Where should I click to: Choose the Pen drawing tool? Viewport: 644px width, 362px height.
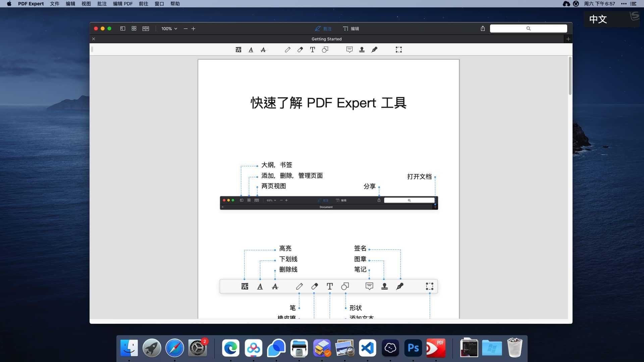(287, 50)
